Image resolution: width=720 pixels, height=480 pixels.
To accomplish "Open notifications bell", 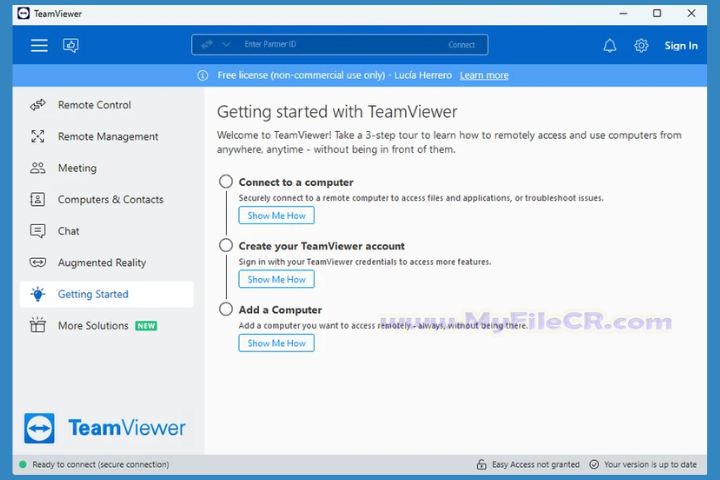I will click(610, 45).
